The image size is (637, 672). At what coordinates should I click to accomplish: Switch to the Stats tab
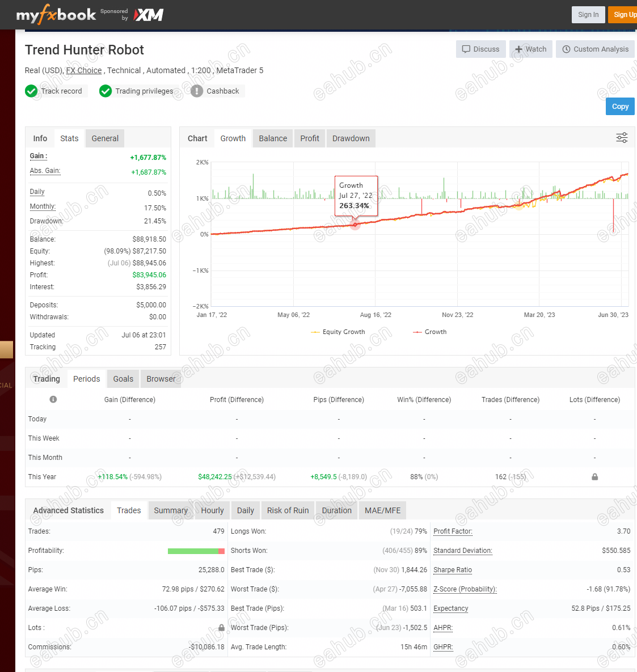coord(69,138)
